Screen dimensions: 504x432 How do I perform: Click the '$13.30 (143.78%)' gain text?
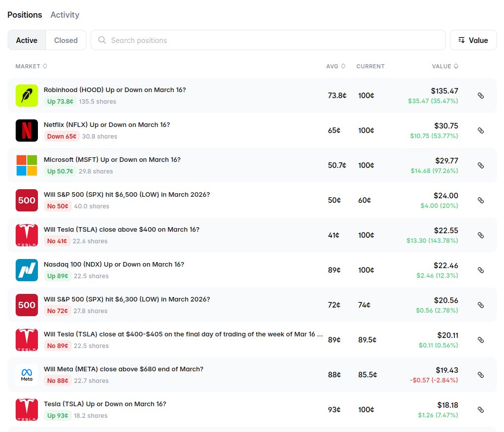point(432,240)
